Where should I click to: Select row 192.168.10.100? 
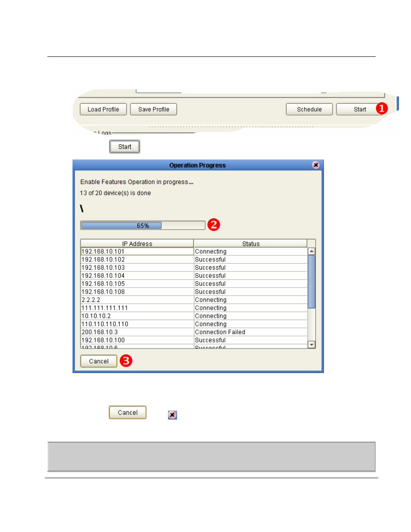(194, 340)
